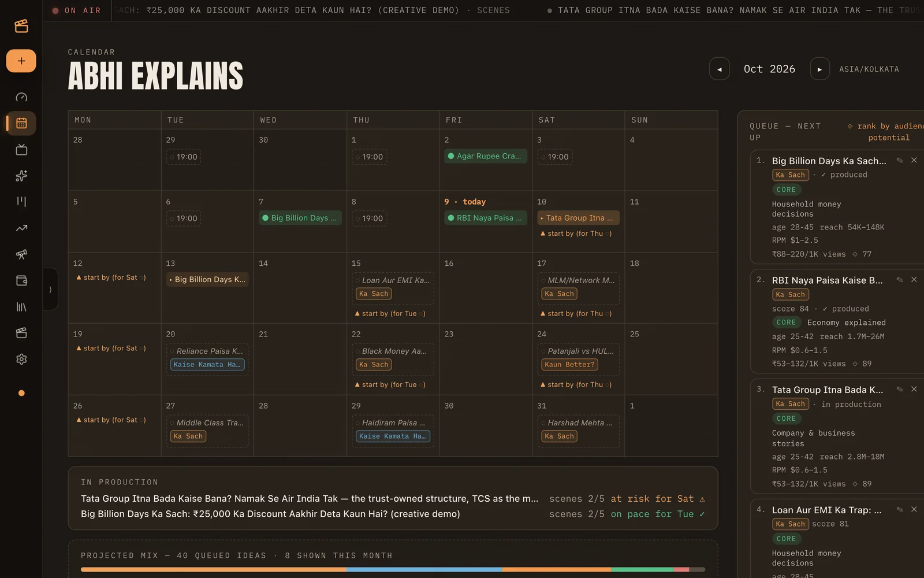Click at risk for Sat status

658,499
